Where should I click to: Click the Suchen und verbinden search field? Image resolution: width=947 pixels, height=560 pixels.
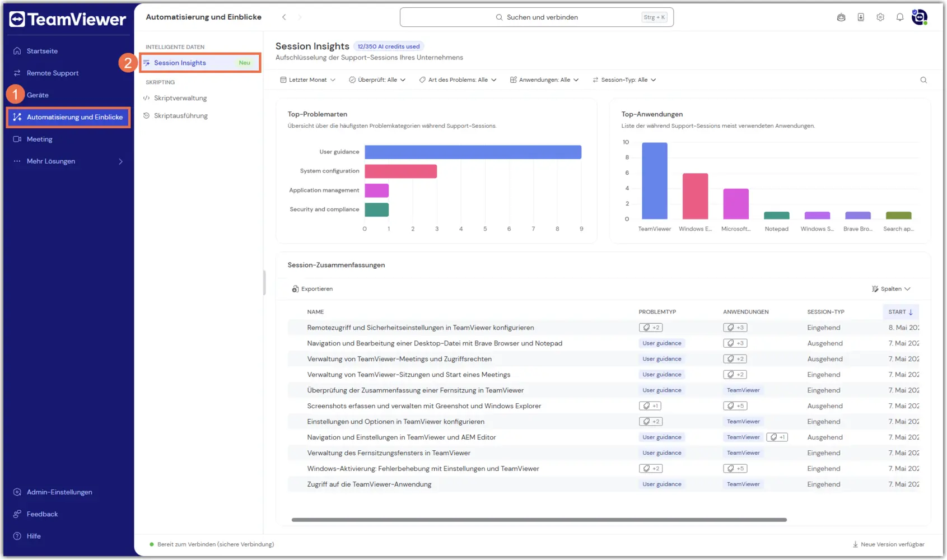537,17
